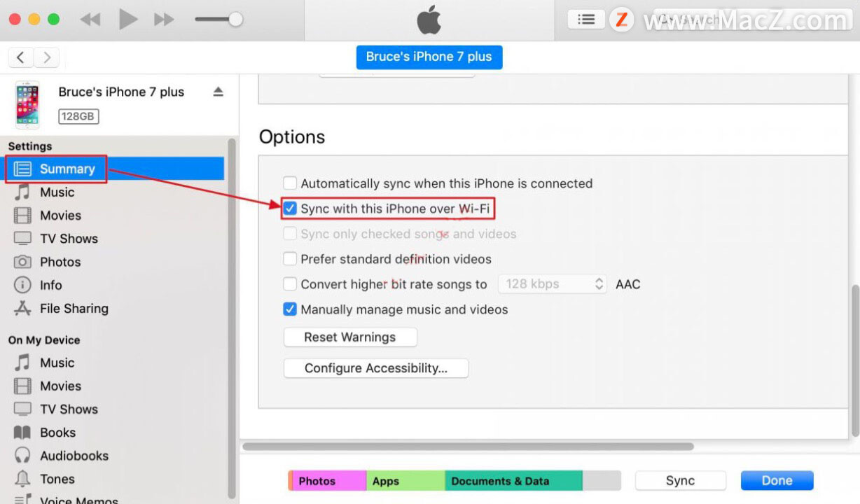Viewport: 860px width, 504px height.
Task: Check Prefer standard definition videos
Action: click(x=290, y=259)
